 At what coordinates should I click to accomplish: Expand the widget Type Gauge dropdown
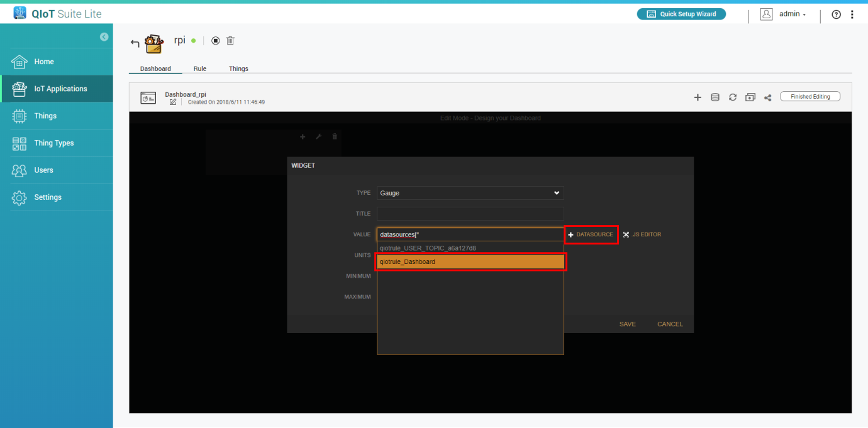pyautogui.click(x=470, y=193)
